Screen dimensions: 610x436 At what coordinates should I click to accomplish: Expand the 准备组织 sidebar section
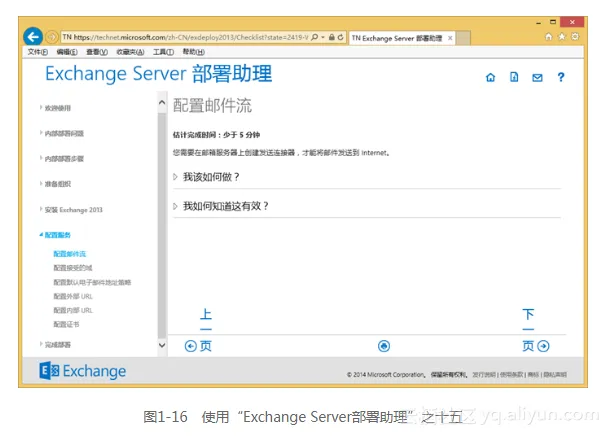(x=55, y=184)
